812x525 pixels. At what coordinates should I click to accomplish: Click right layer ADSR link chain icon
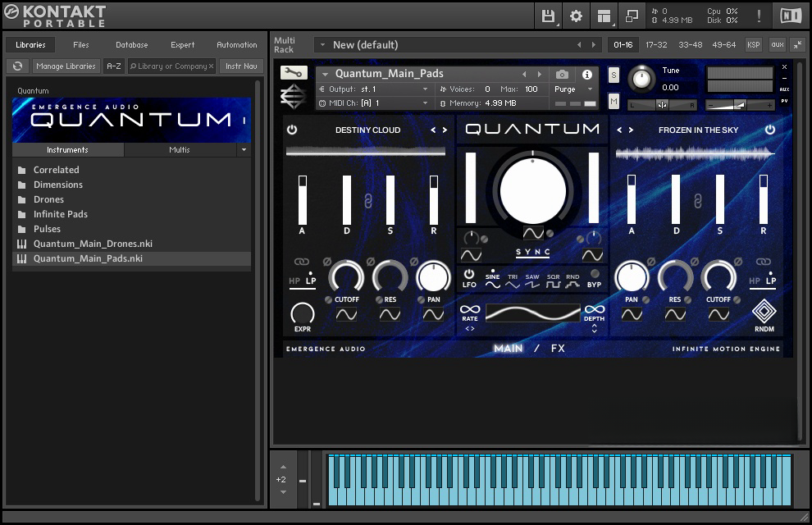pyautogui.click(x=697, y=201)
